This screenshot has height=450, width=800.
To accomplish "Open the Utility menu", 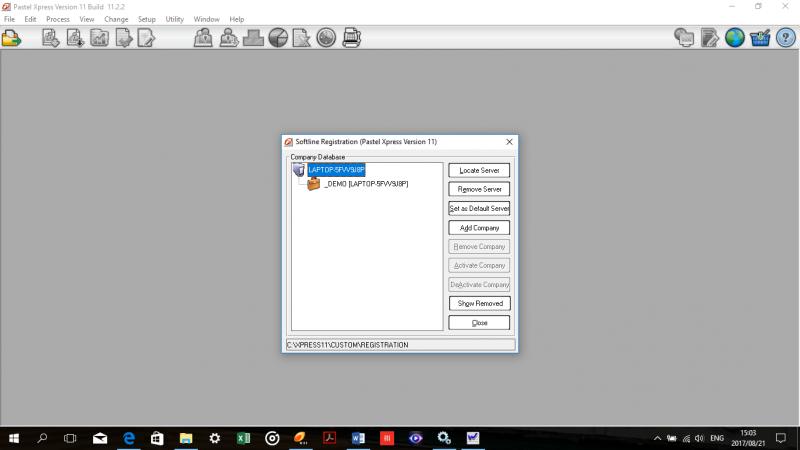I will (x=174, y=19).
